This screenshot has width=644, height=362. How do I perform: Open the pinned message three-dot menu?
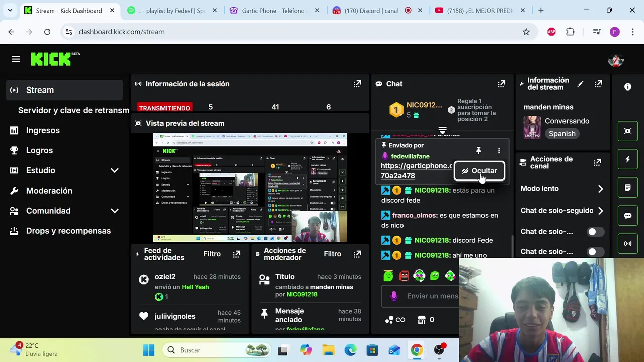499,150
